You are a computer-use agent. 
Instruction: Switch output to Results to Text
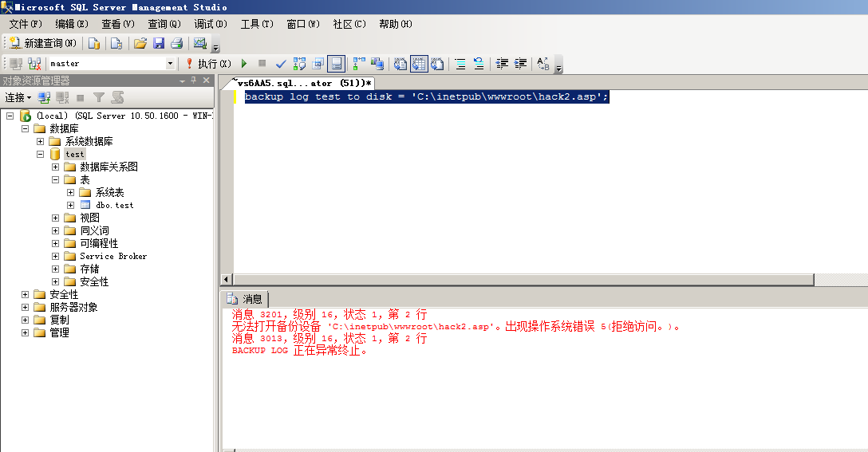[400, 64]
